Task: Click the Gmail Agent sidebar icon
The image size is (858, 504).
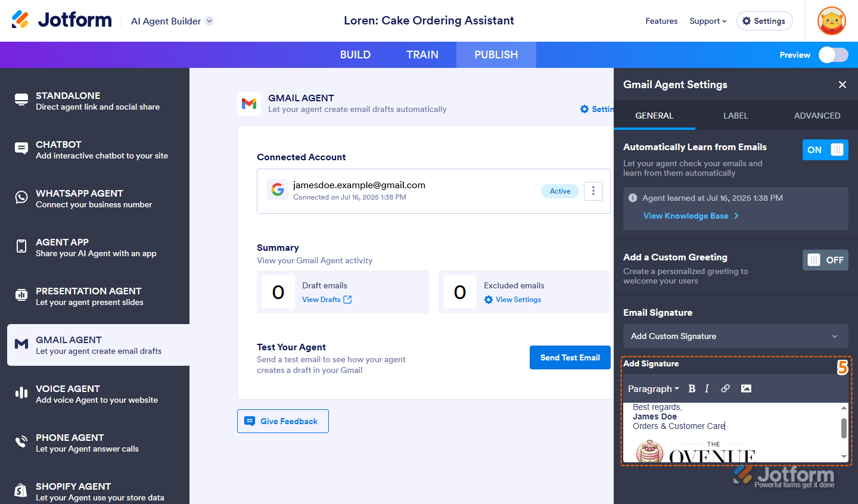Action: coord(21,344)
